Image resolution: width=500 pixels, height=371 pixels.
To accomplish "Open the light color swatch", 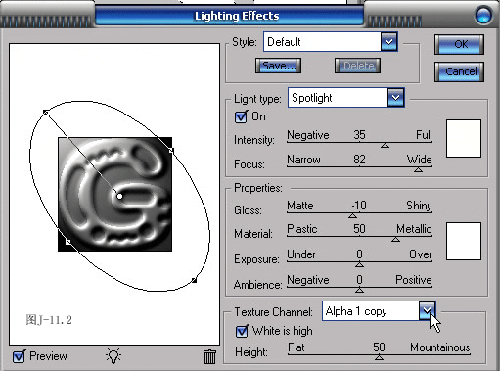I will (463, 138).
